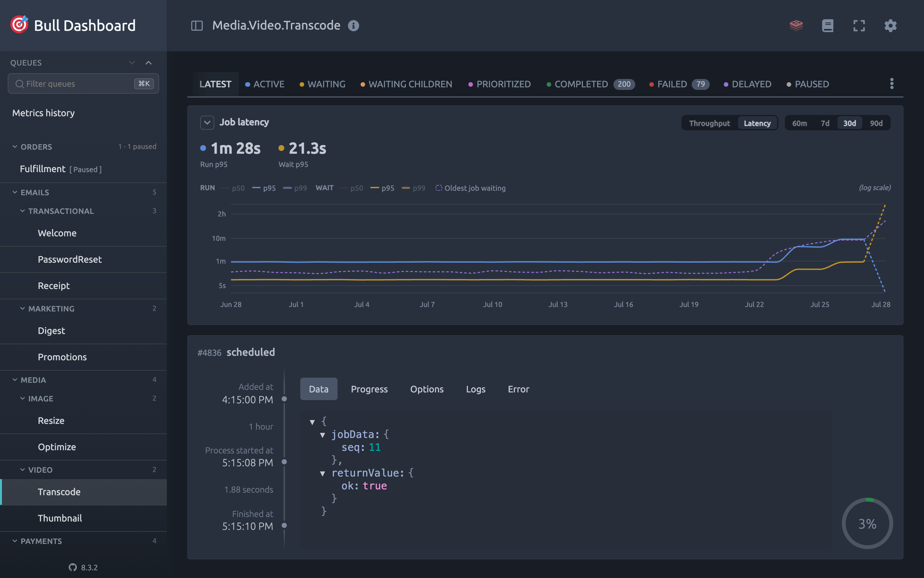This screenshot has height=578, width=924.
Task: Open the Promotions queue
Action: point(83,357)
